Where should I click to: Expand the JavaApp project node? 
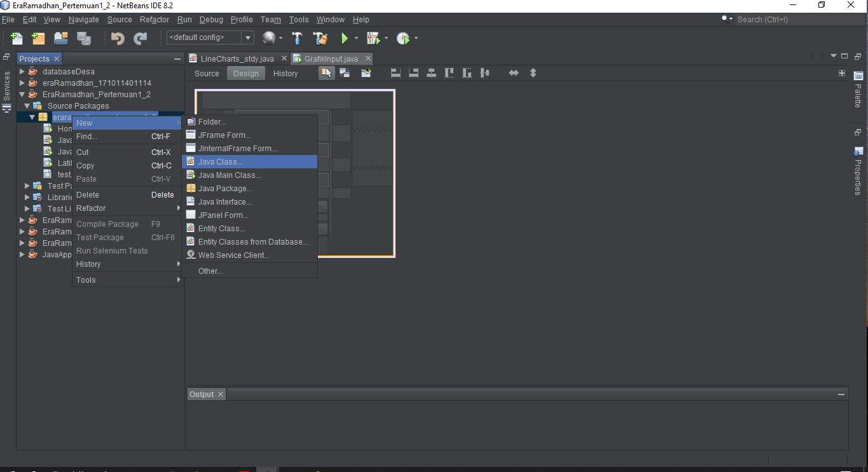pyautogui.click(x=22, y=254)
